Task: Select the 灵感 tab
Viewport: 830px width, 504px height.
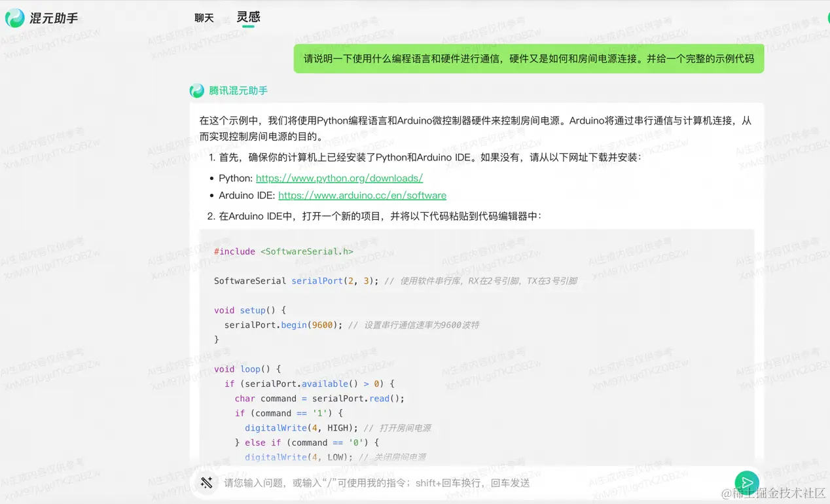Action: [248, 18]
